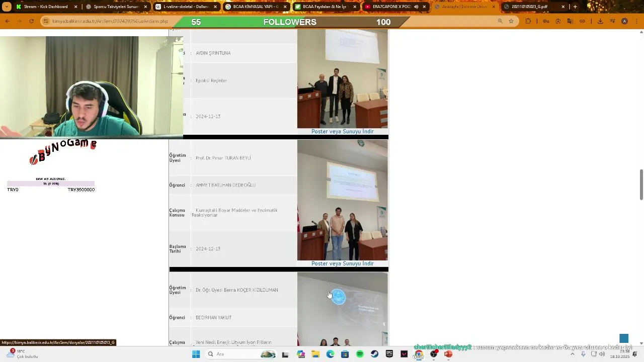
Task: Select Yeni Nesil Enerji: Lityum İyon Pillerin text
Action: 233,342
